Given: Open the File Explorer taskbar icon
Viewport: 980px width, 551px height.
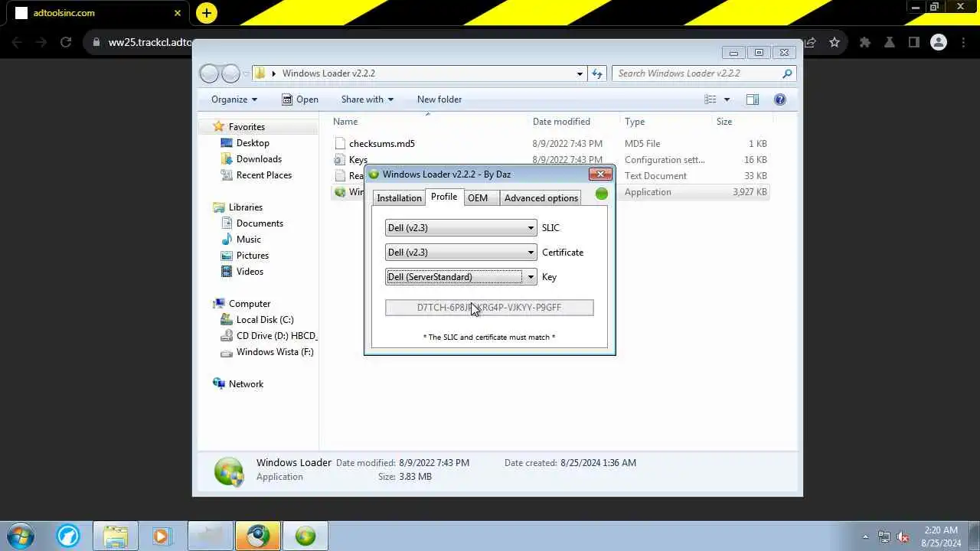Looking at the screenshot, I should pos(116,536).
